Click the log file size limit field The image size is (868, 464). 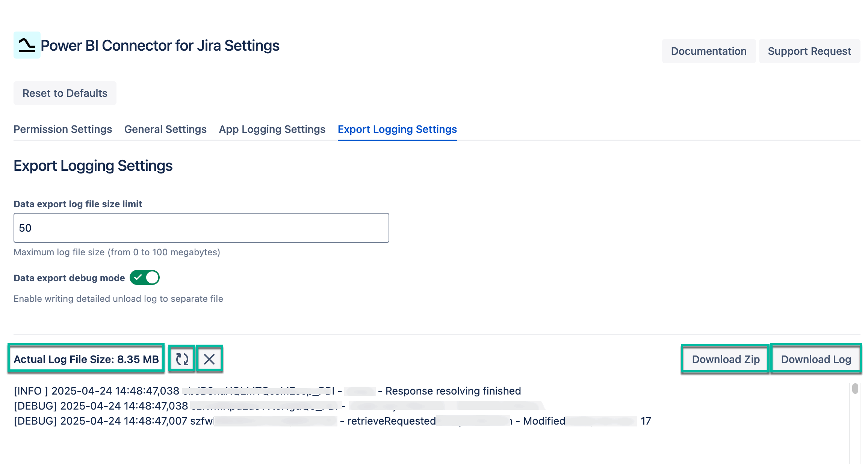click(x=201, y=228)
